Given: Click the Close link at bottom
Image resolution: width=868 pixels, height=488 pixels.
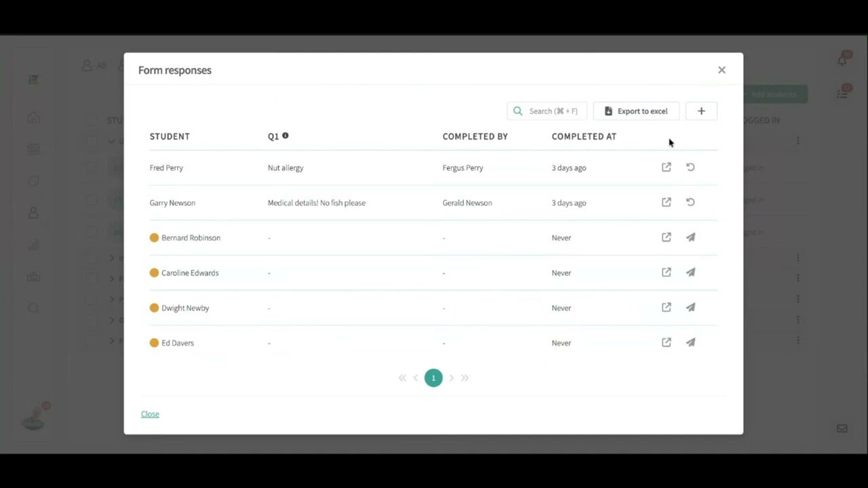Looking at the screenshot, I should (x=150, y=414).
